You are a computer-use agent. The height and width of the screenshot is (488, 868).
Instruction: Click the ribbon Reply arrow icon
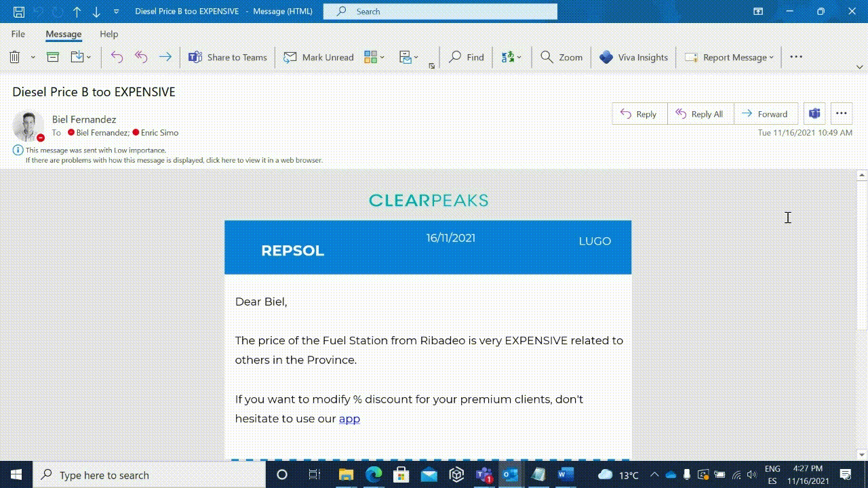[x=117, y=58]
